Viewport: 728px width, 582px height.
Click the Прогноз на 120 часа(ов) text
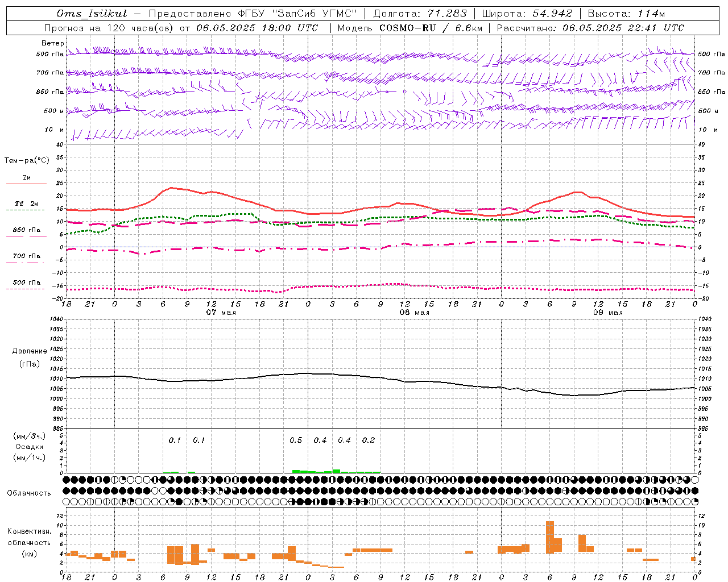point(110,28)
